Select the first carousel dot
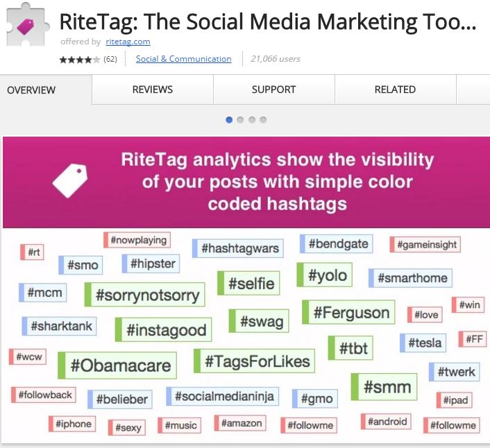This screenshot has height=448, width=490. 229,120
